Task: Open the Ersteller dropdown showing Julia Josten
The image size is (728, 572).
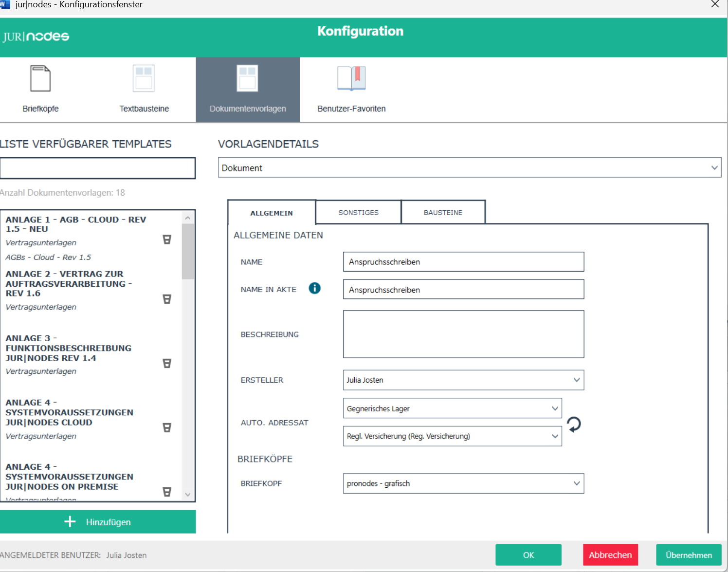Action: (576, 380)
